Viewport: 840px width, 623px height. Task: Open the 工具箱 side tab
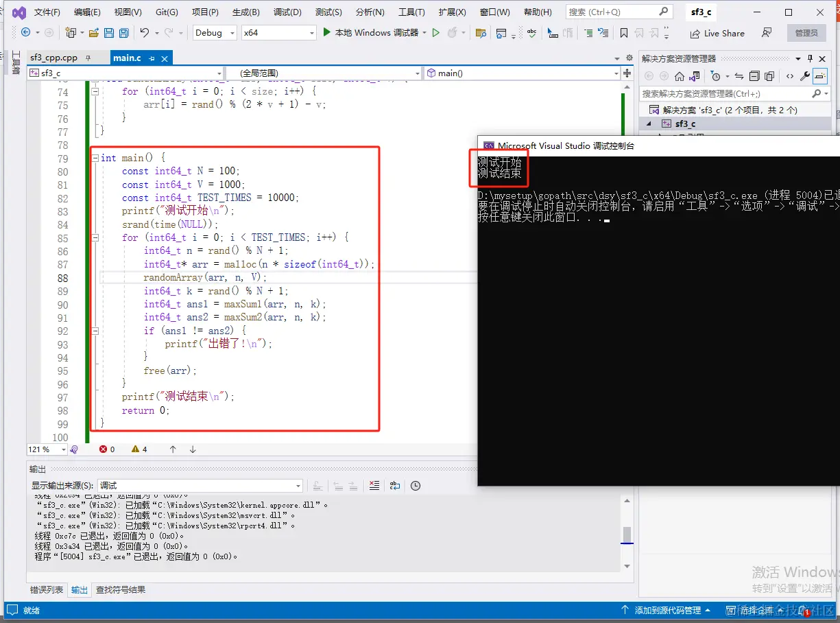coord(15,62)
